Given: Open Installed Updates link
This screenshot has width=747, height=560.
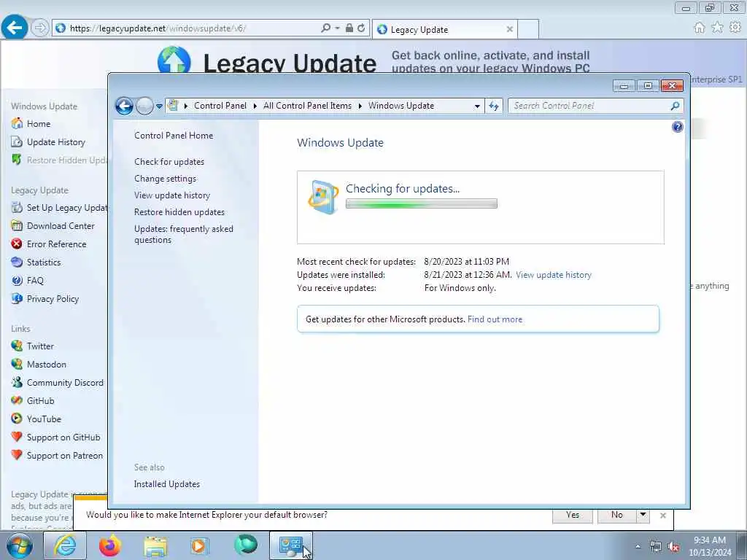Looking at the screenshot, I should click(167, 484).
